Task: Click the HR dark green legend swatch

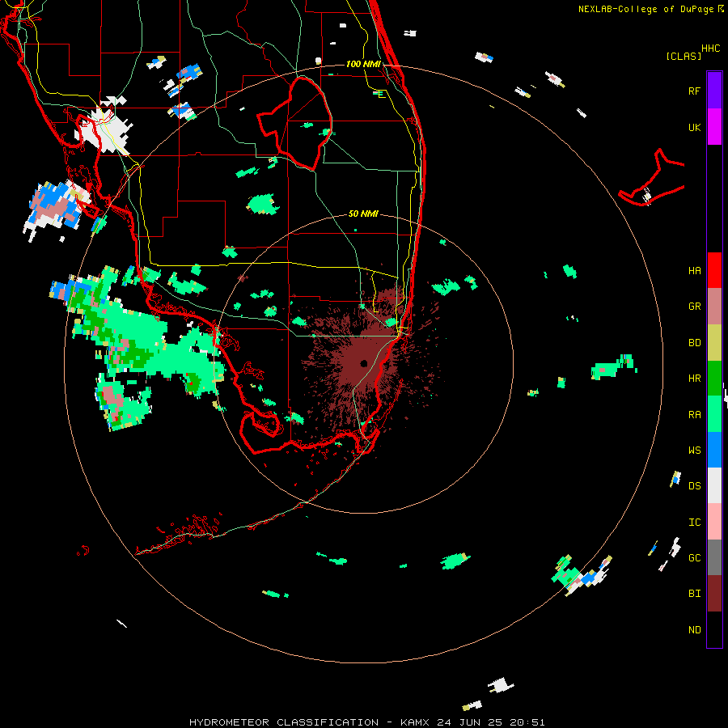Action: 714,379
